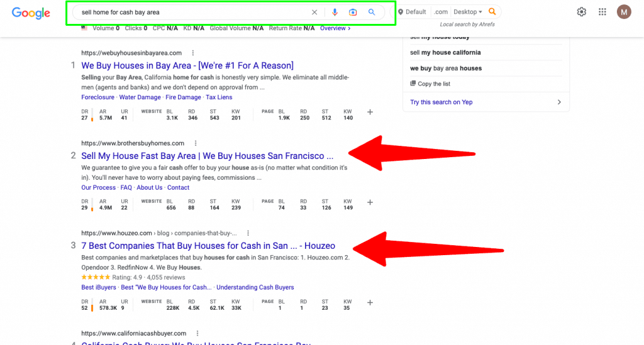Open Google settings gear
Viewport: 644px width, 345px height.
coord(581,12)
